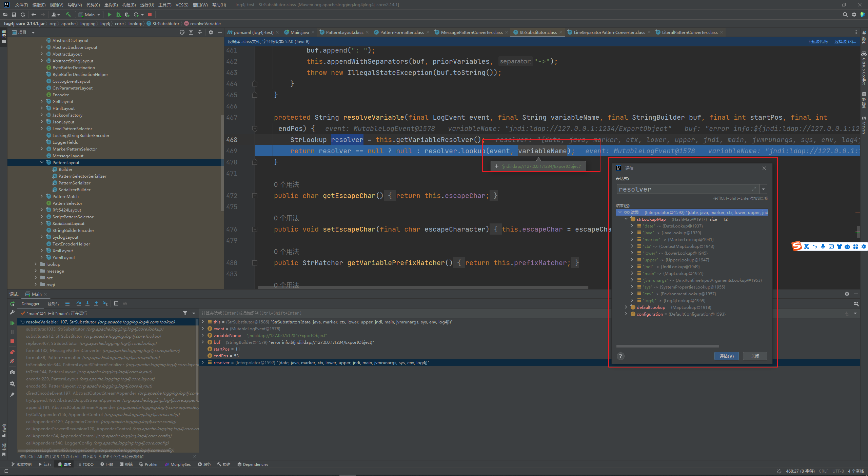Switch to Main.java editor tab

(x=299, y=32)
